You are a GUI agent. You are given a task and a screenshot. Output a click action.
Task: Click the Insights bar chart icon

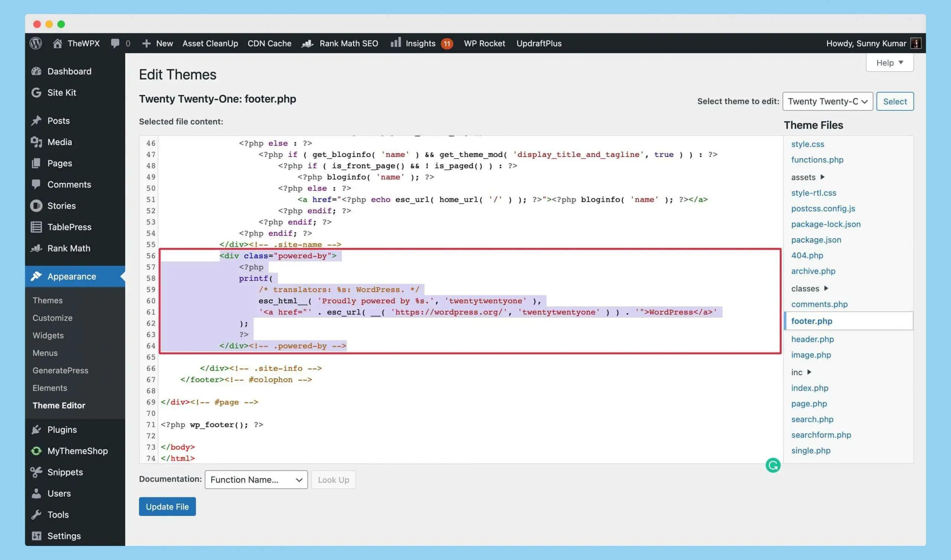[395, 43]
